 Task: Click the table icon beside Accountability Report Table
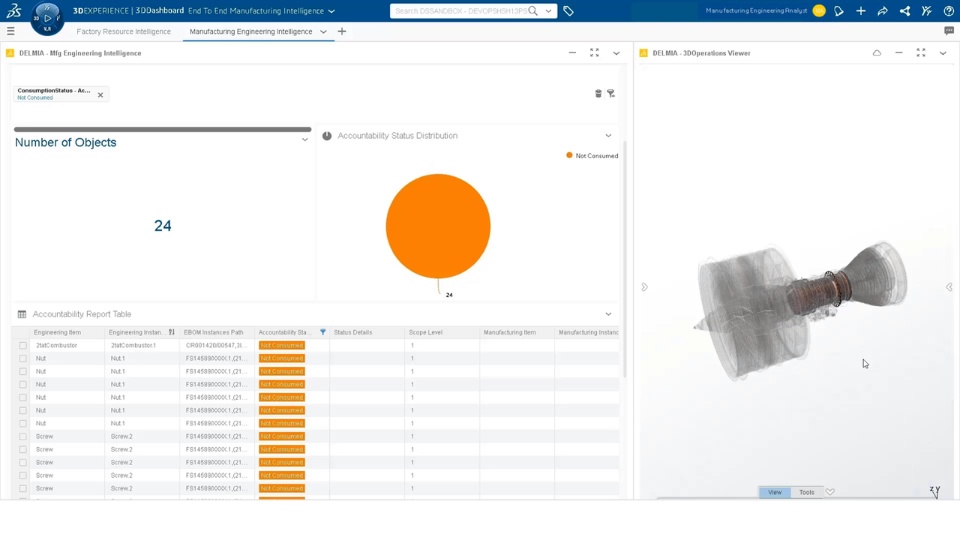click(x=22, y=314)
